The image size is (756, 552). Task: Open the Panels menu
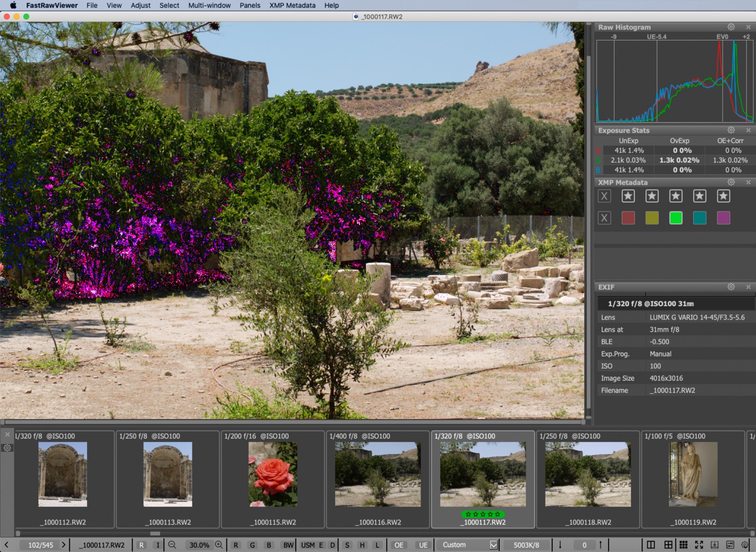[x=250, y=5]
